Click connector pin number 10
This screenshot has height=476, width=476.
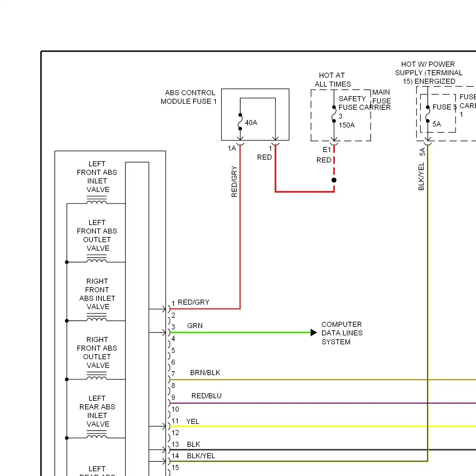(x=175, y=409)
